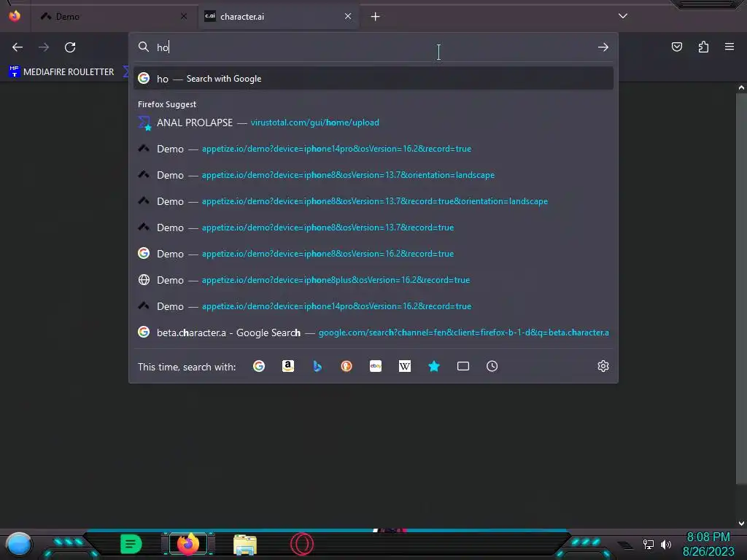Open iphone8 osVersion=16.2 record=true suggestion

point(373,253)
